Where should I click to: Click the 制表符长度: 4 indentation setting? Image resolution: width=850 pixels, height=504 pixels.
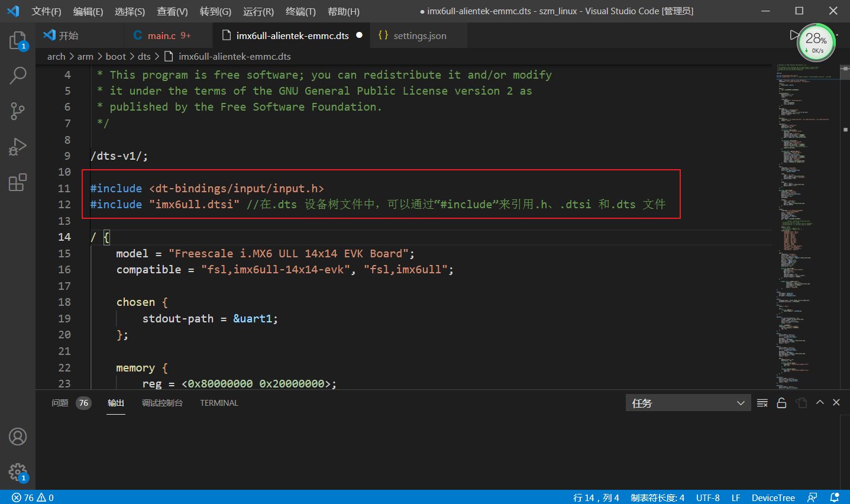click(x=658, y=497)
